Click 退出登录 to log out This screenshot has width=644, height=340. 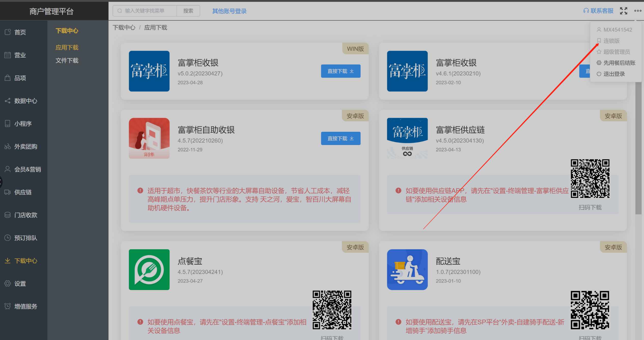click(611, 74)
